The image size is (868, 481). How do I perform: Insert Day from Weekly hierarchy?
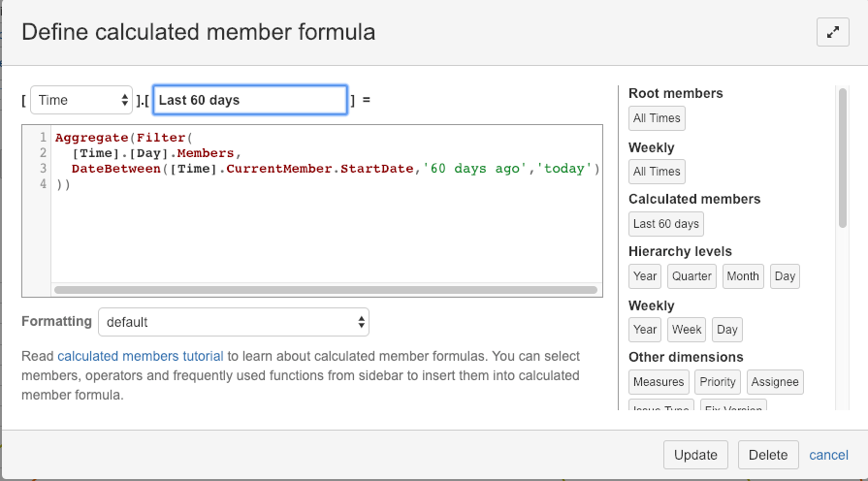726,330
